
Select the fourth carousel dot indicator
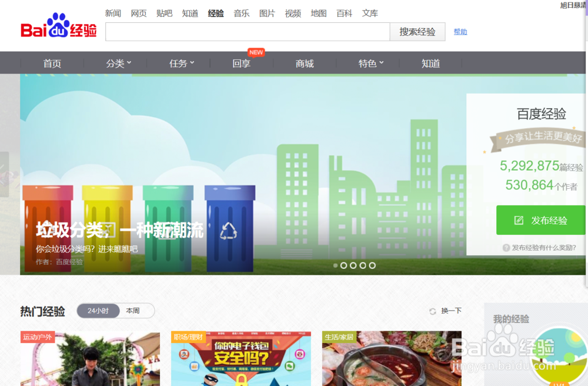(363, 265)
